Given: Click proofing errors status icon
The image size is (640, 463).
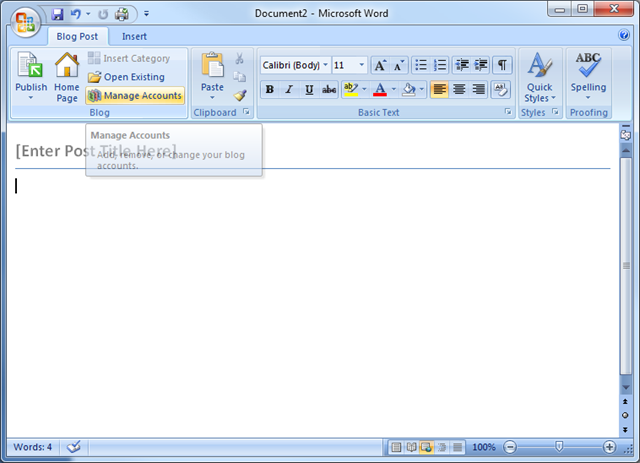Looking at the screenshot, I should tap(74, 447).
